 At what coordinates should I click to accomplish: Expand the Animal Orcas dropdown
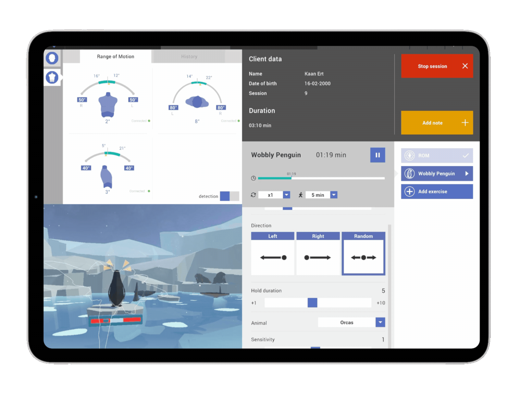pyautogui.click(x=380, y=322)
